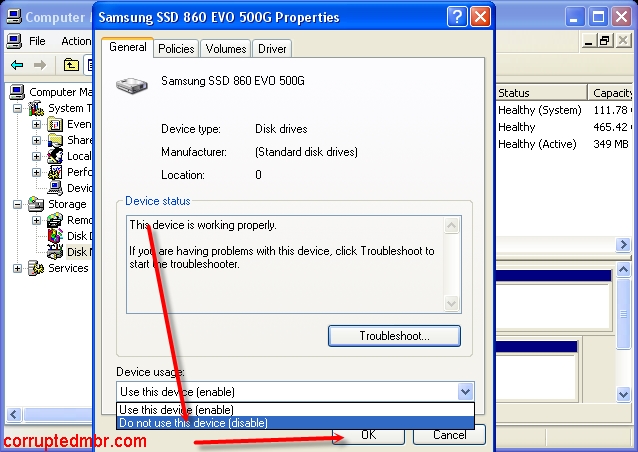Confirm with the OK button
The height and width of the screenshot is (452, 638).
(x=368, y=435)
